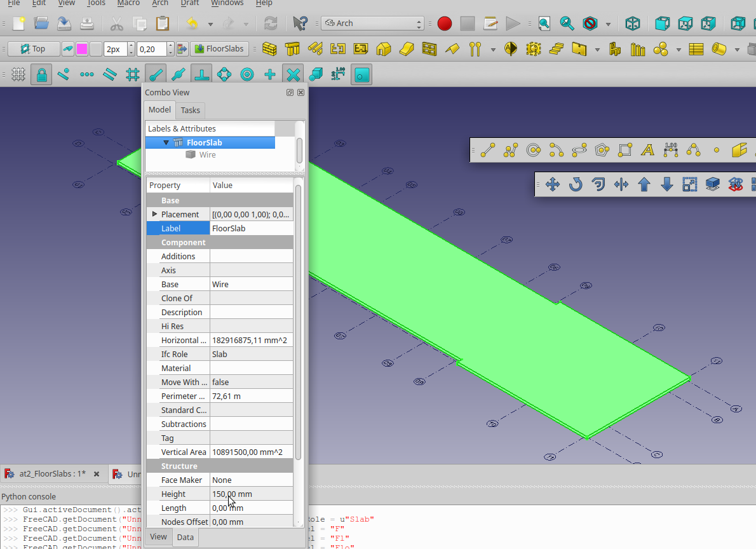Open the Macro menu
The image size is (756, 549).
pos(128,3)
